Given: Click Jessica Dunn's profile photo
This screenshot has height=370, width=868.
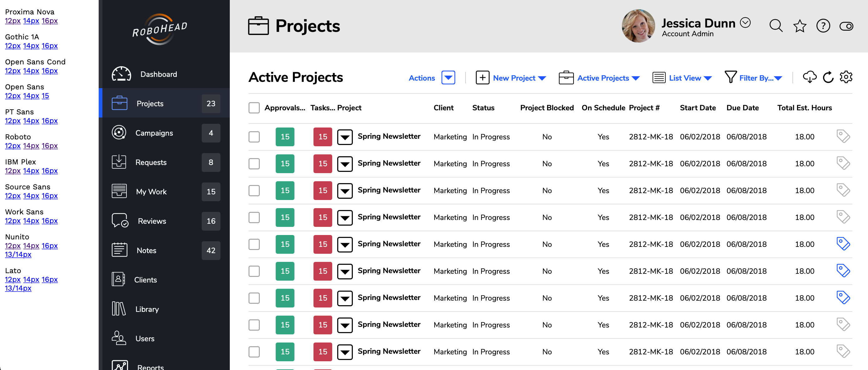Looking at the screenshot, I should pyautogui.click(x=638, y=26).
